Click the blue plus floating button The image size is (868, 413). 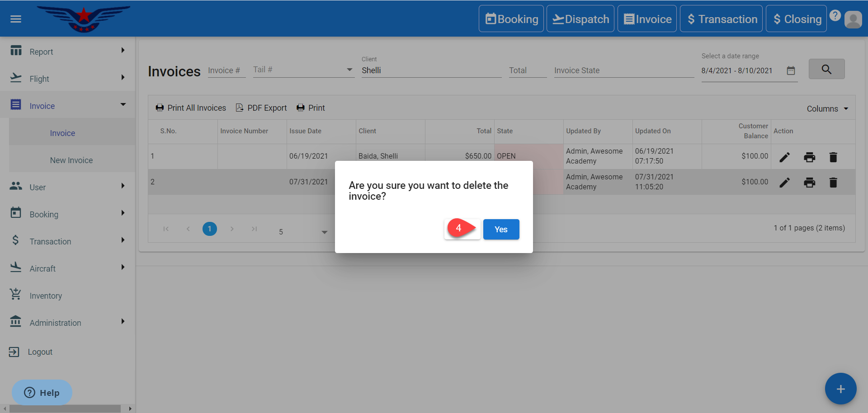(840, 389)
